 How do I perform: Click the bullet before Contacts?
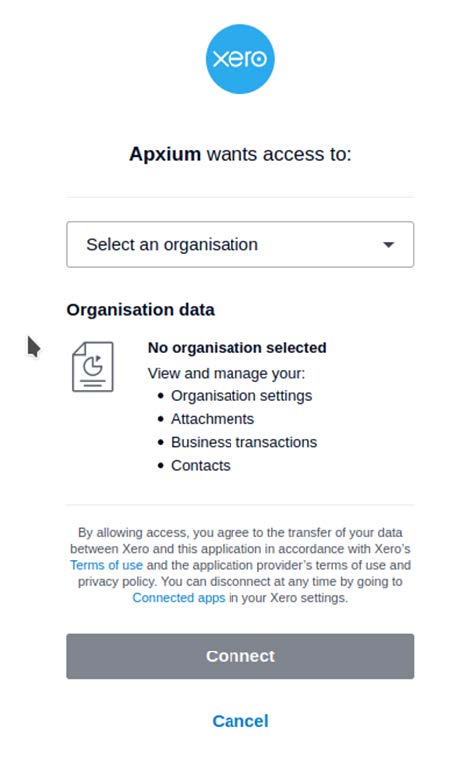click(160, 466)
